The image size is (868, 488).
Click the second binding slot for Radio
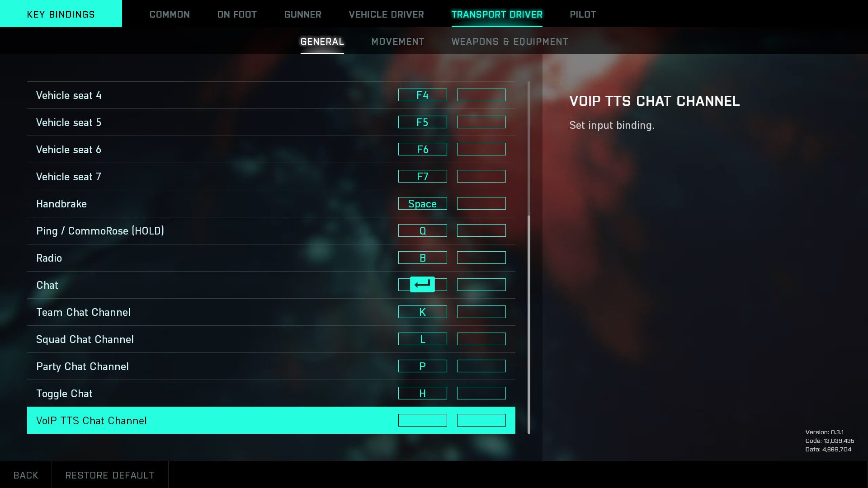point(481,258)
